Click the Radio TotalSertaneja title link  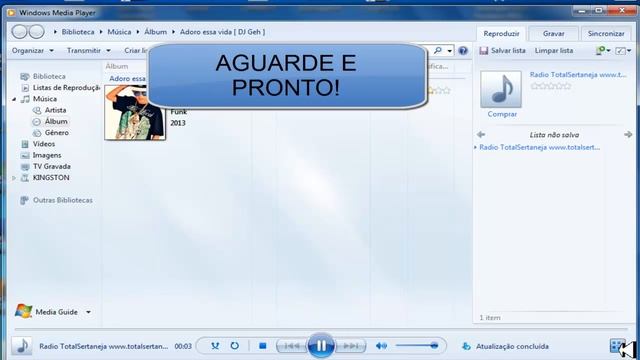point(578,75)
